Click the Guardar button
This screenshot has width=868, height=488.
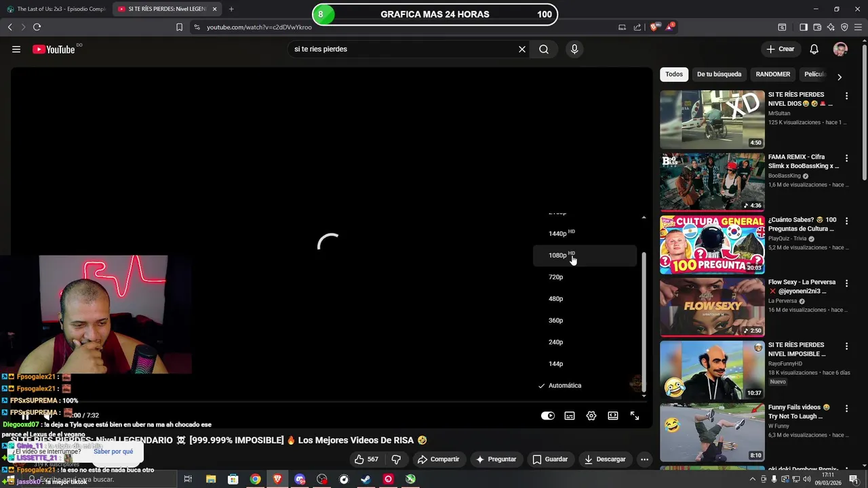(550, 459)
